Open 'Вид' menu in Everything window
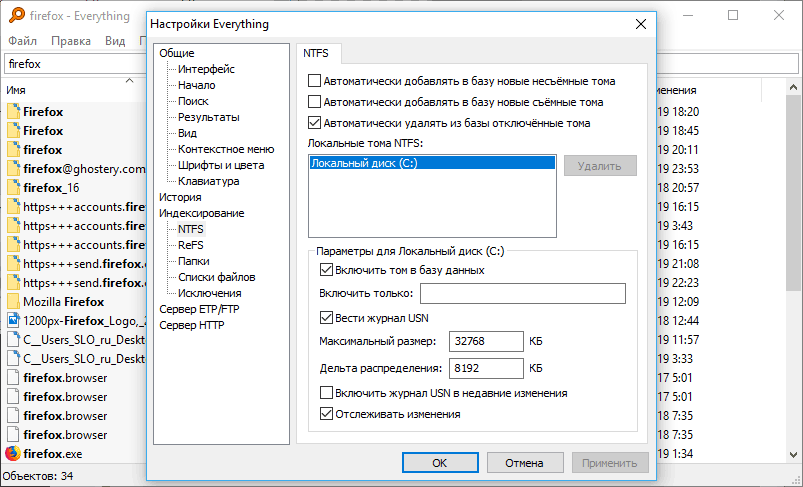803x487 pixels. (115, 40)
